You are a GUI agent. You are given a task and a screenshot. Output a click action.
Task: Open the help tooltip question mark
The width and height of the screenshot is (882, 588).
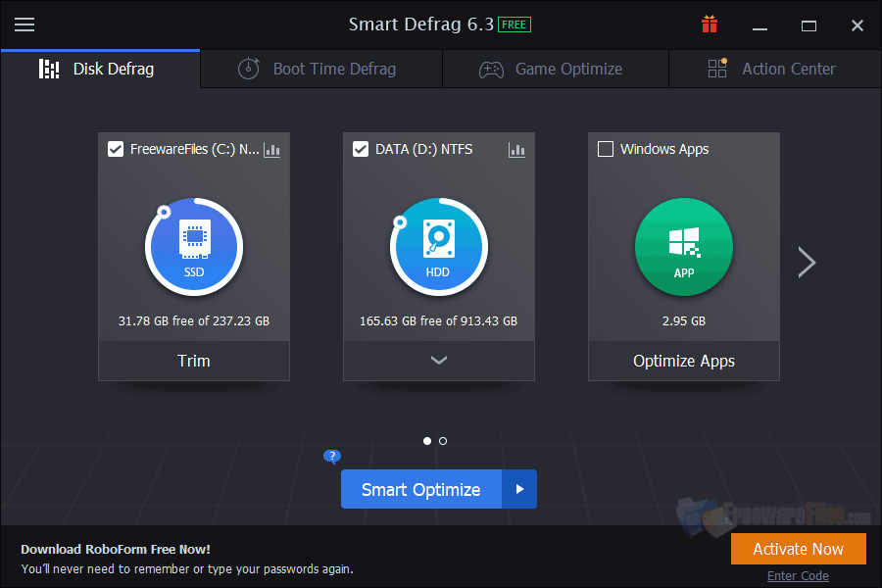coord(332,457)
